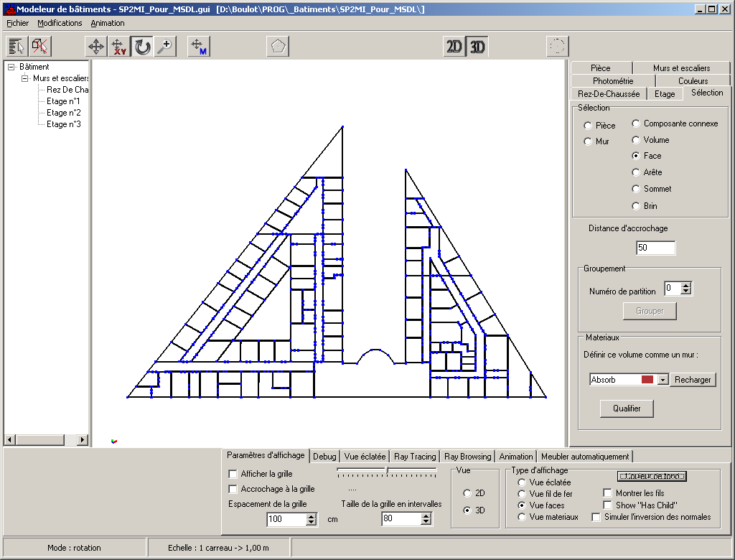735x560 pixels.
Task: Click the move M tool icon
Action: tap(199, 47)
